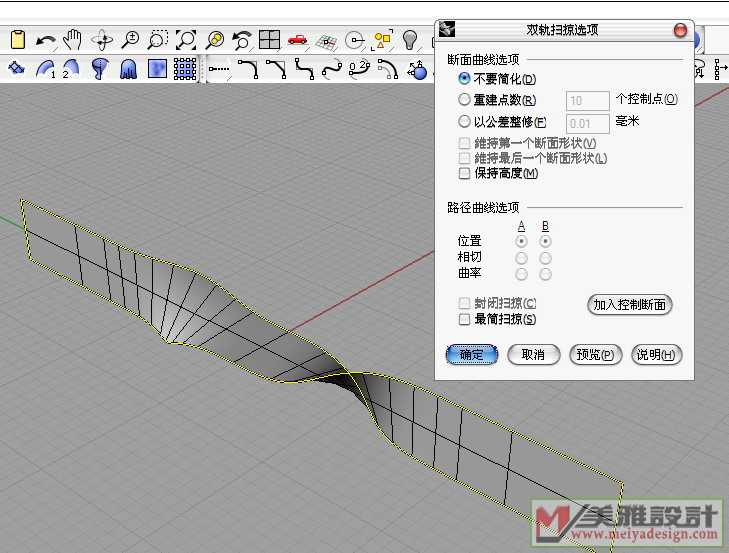The image size is (729, 553).
Task: Click the tolerance field showing 0.01
Action: click(588, 124)
